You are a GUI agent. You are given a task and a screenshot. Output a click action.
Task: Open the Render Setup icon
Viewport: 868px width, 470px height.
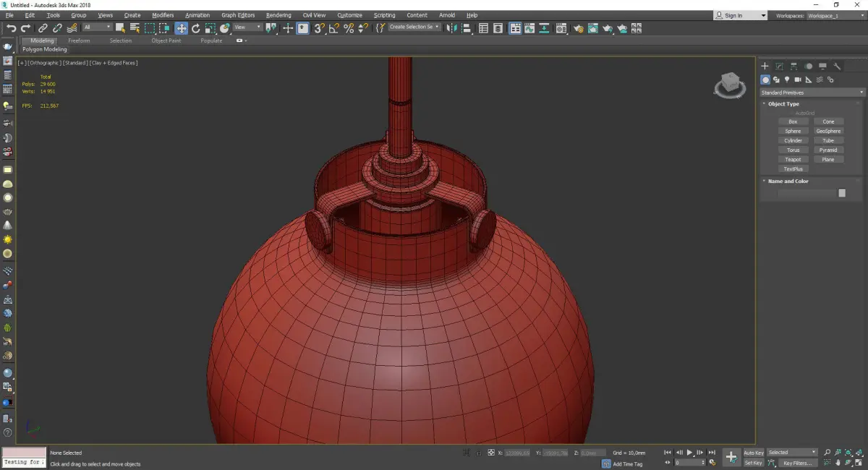point(579,28)
